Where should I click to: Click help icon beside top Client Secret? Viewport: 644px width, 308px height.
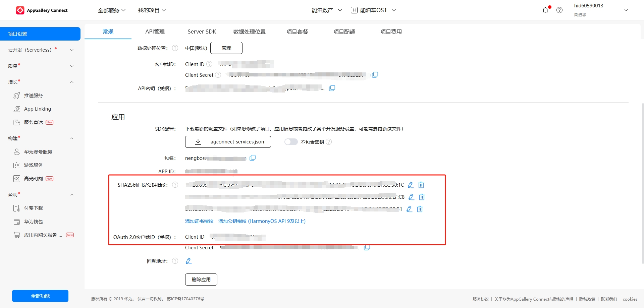(218, 75)
